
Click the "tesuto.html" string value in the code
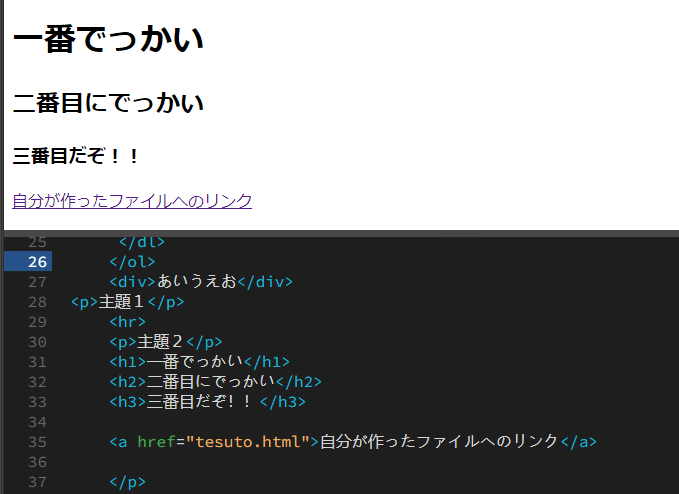[248, 442]
